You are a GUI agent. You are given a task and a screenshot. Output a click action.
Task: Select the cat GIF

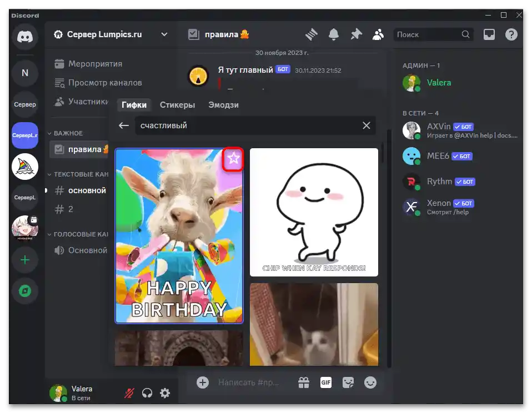(x=314, y=325)
